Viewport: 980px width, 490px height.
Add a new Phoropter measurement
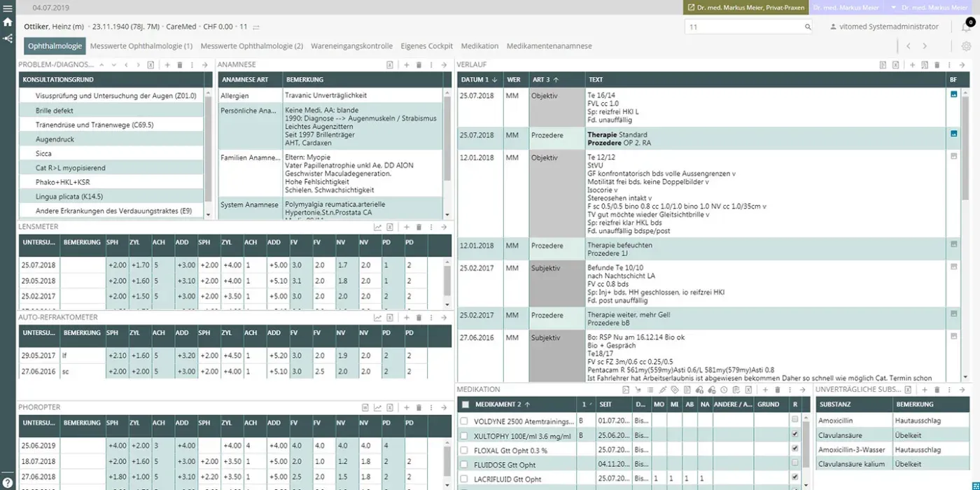click(406, 407)
